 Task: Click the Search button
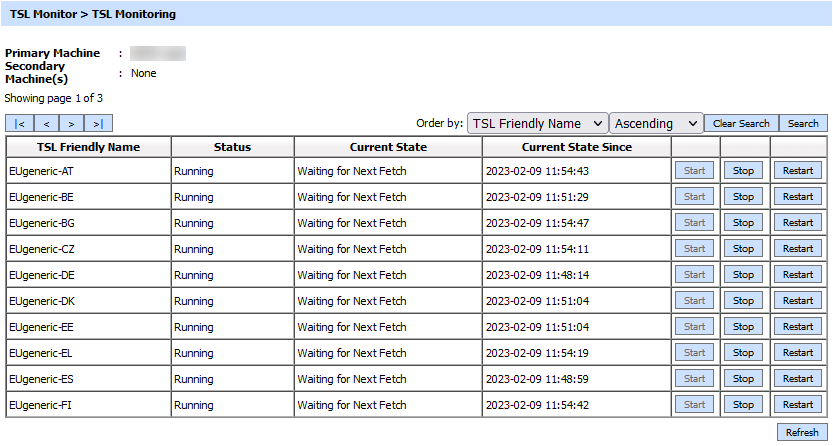click(803, 124)
